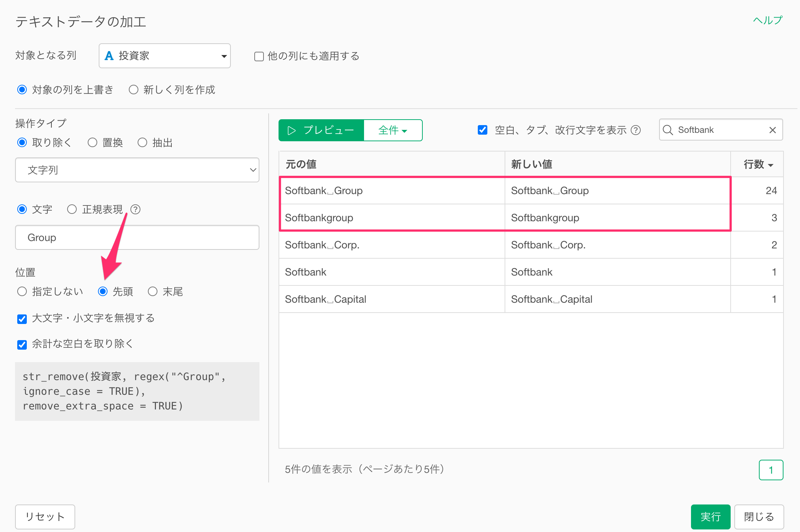The width and height of the screenshot is (800, 532).
Task: Click the 元の値 column header
Action: [x=392, y=164]
